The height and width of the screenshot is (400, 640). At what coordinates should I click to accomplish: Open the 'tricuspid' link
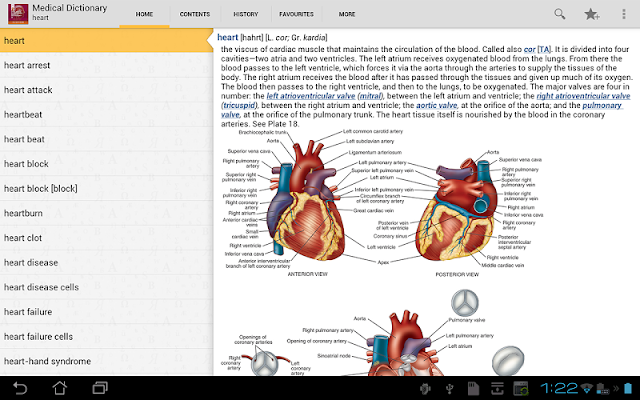point(239,105)
